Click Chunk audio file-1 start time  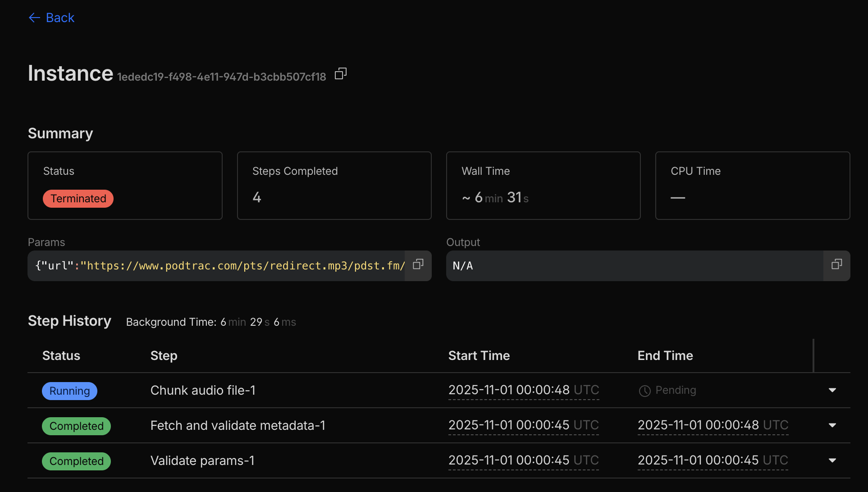[523, 390]
